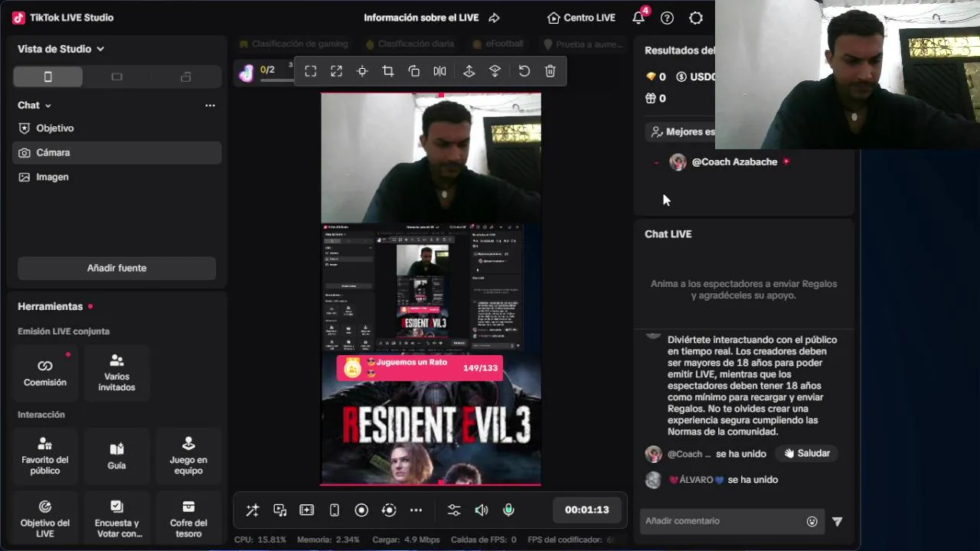
Task: Open Favorito del público
Action: pyautogui.click(x=45, y=456)
